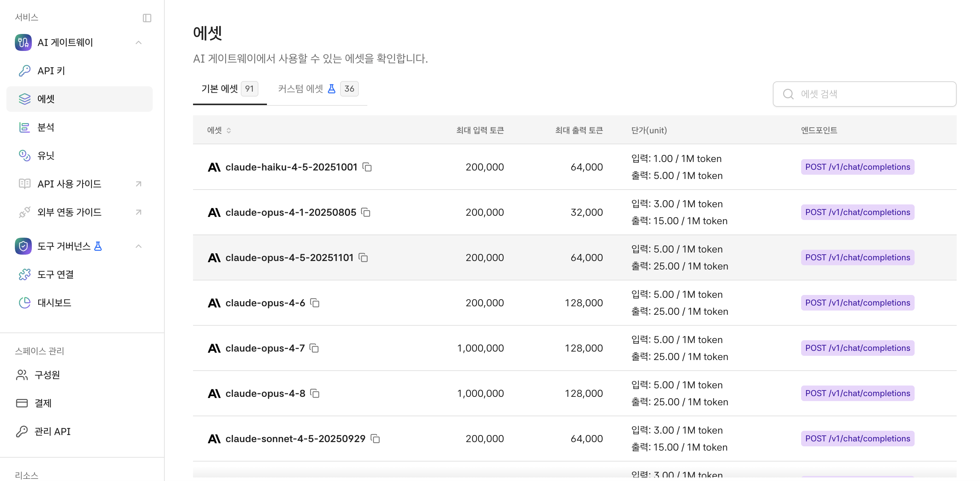Screen dimensions: 980x481
Task: Click the credit card icon beside 결제
Action: (22, 403)
